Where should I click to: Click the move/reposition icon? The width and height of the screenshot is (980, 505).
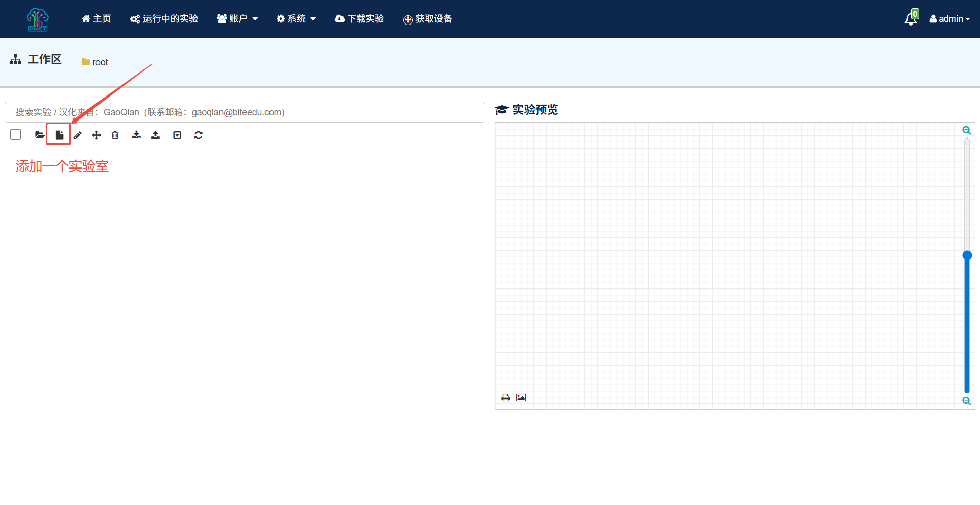[x=96, y=134]
